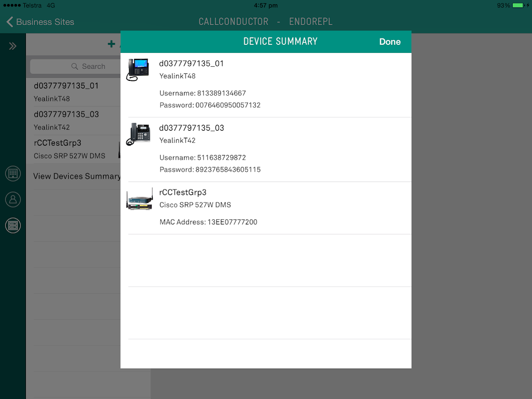Expand the sidebar with double-chevron icon
Screen dimensions: 532x399
pos(12,46)
